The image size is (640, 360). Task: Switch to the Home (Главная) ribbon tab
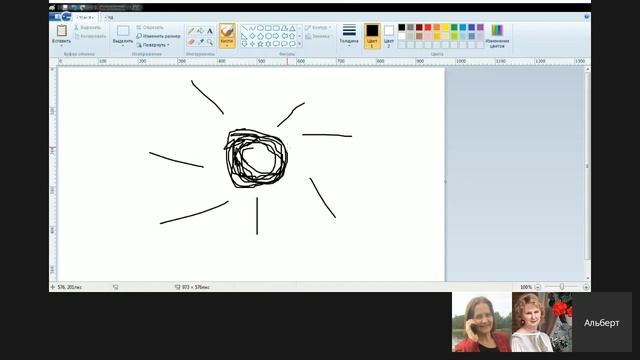click(x=85, y=18)
